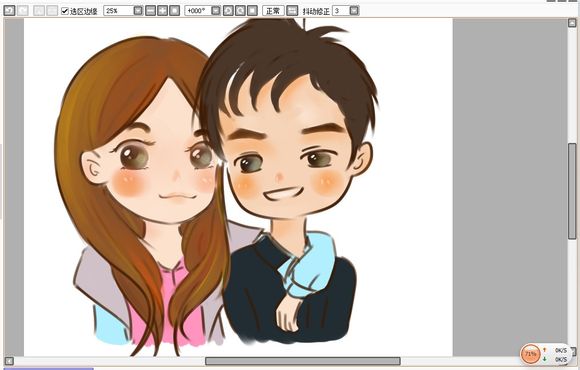Image resolution: width=580 pixels, height=370 pixels.
Task: Rotate canvas counterclockwise icon
Action: [x=228, y=11]
